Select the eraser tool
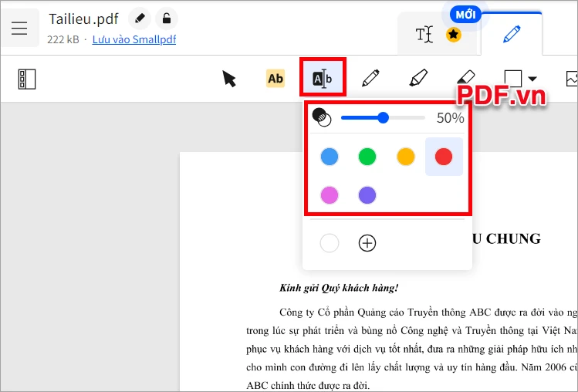The width and height of the screenshot is (578, 392). click(465, 76)
